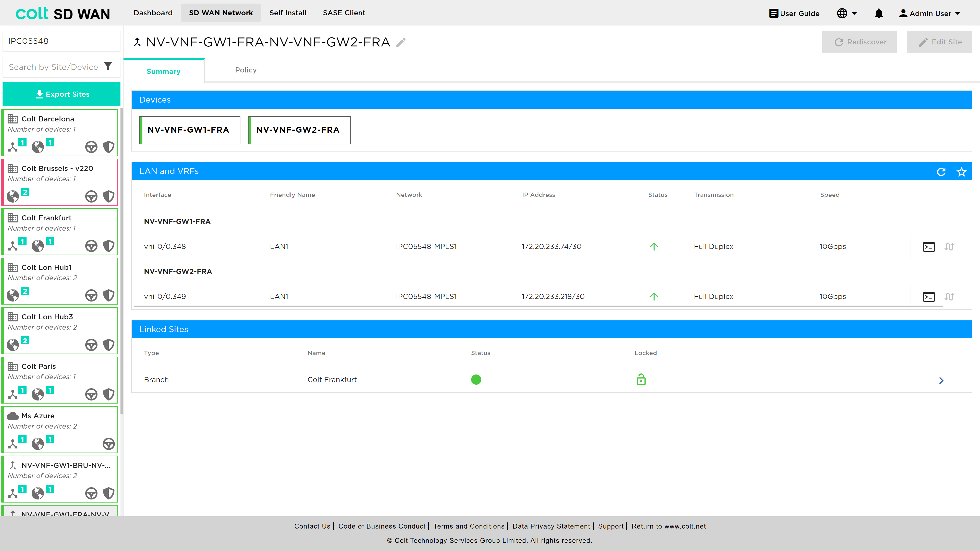The height and width of the screenshot is (551, 980).
Task: Refresh the LAN and VRFs panel
Action: 941,172
